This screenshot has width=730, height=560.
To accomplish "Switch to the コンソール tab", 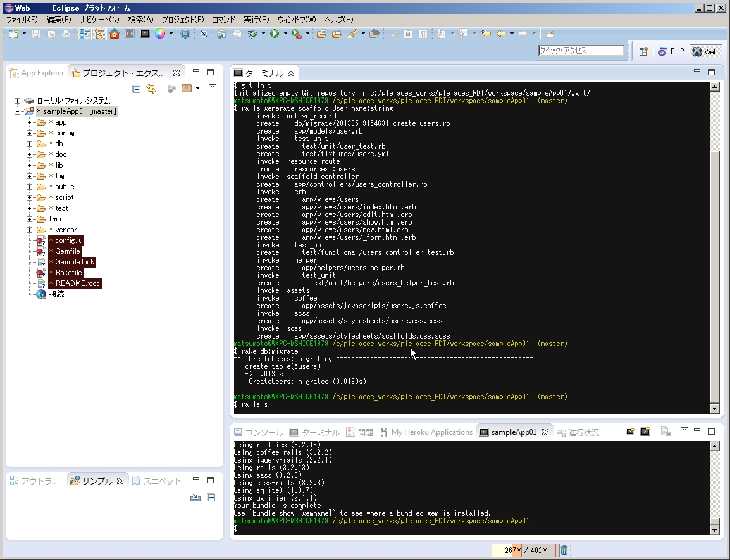I will pos(259,432).
